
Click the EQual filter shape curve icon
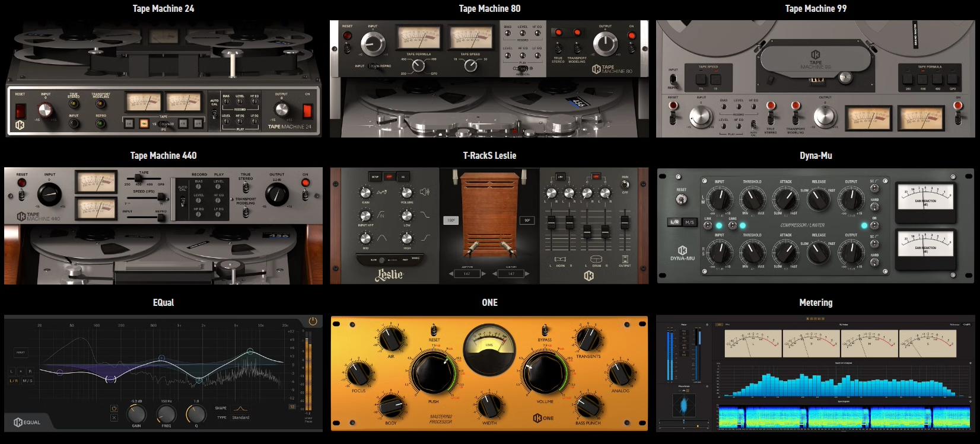click(240, 408)
